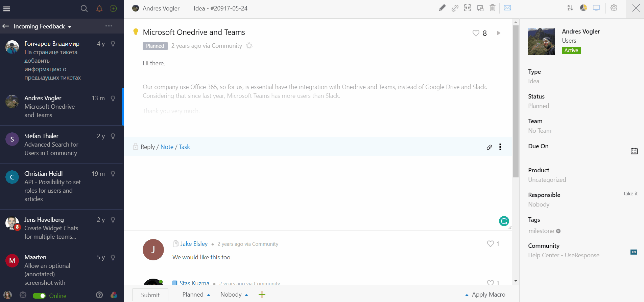Open Christian Heidl's API ticket

[x=62, y=186]
